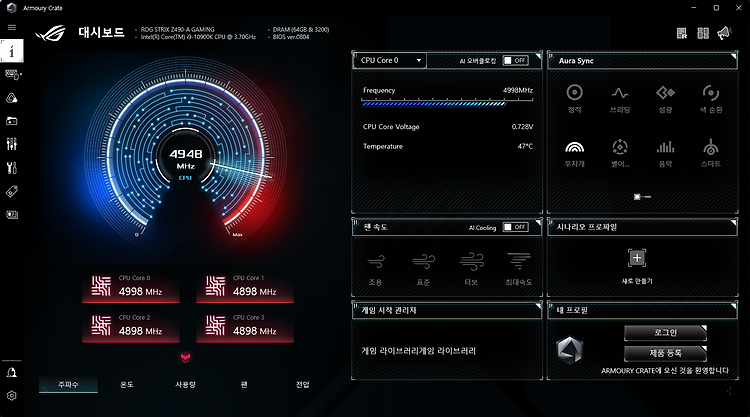Click the CPU Core 2 tile

pyautogui.click(x=131, y=327)
